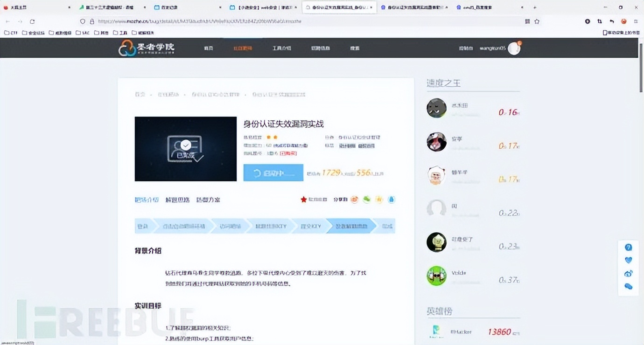Open the 首页 breadcrumb link

140,94
